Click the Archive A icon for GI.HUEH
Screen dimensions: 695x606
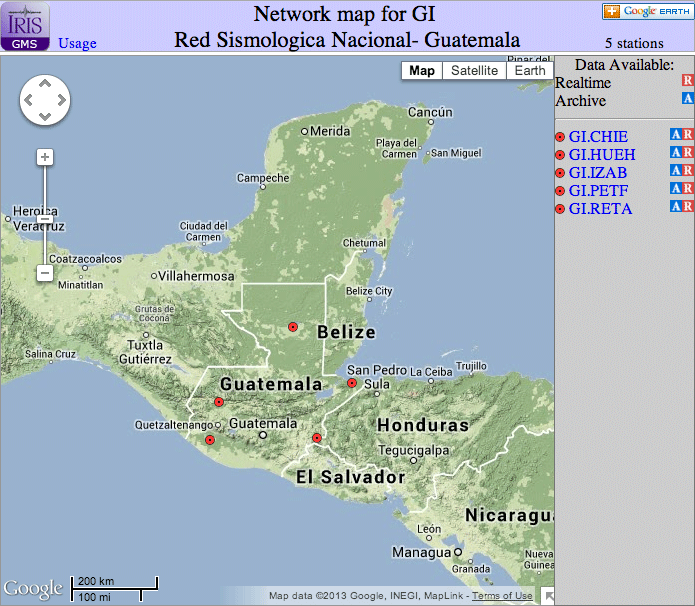(x=675, y=152)
